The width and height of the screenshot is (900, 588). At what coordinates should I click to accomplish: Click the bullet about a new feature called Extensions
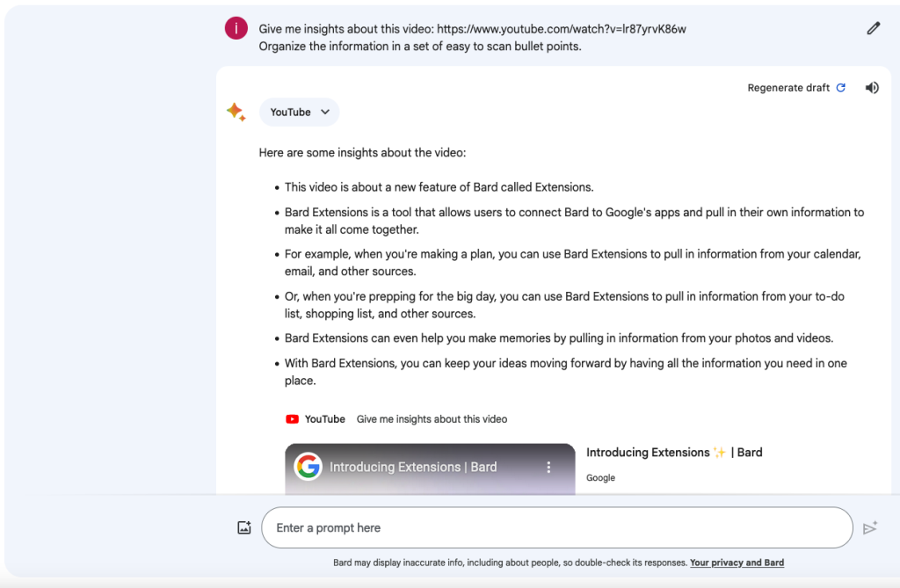[x=439, y=187]
